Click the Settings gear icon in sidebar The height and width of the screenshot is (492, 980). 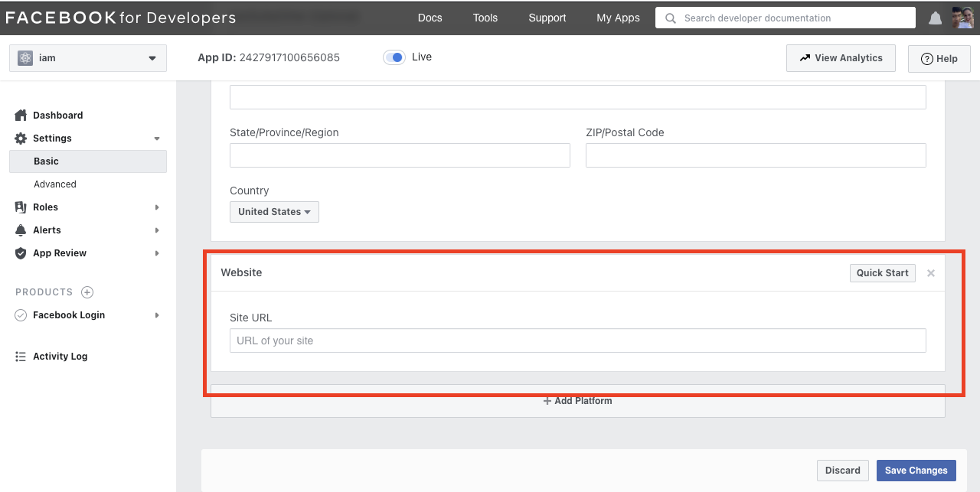click(x=21, y=138)
